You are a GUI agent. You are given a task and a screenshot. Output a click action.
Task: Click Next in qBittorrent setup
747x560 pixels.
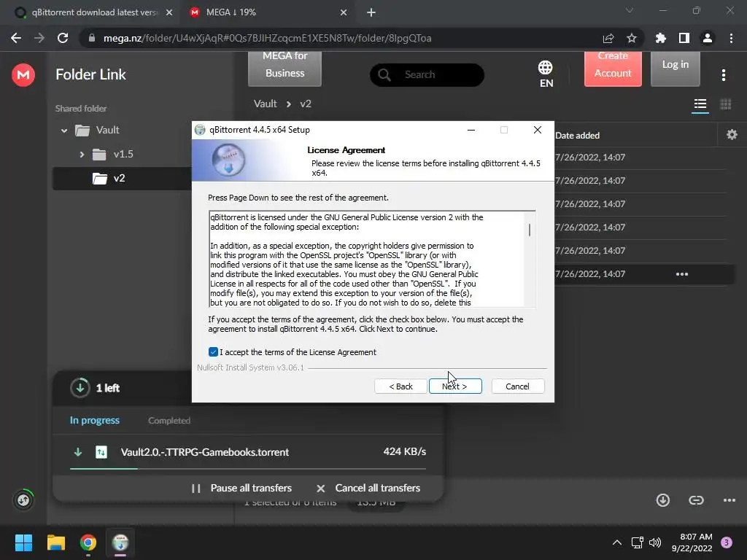[455, 386]
